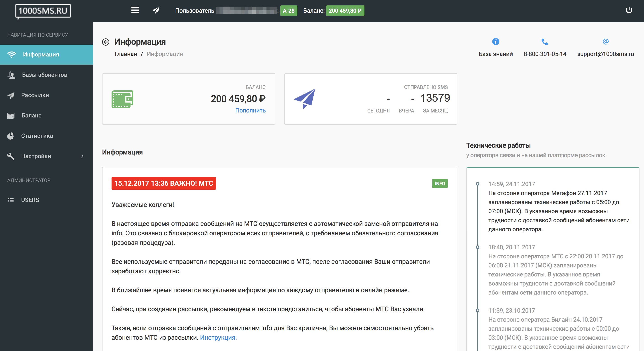Click the green wallet balance icon
The height and width of the screenshot is (351, 644).
click(x=122, y=99)
